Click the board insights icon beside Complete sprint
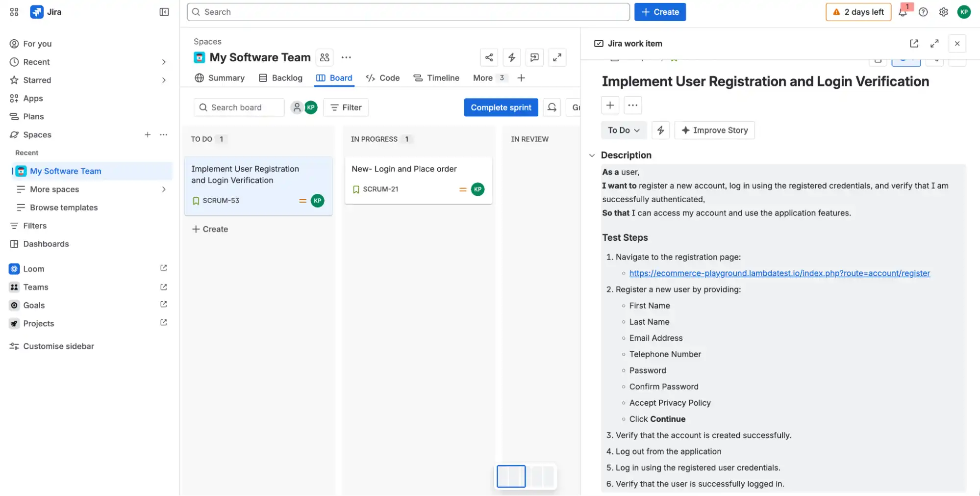This screenshot has width=980, height=496. pyautogui.click(x=552, y=107)
